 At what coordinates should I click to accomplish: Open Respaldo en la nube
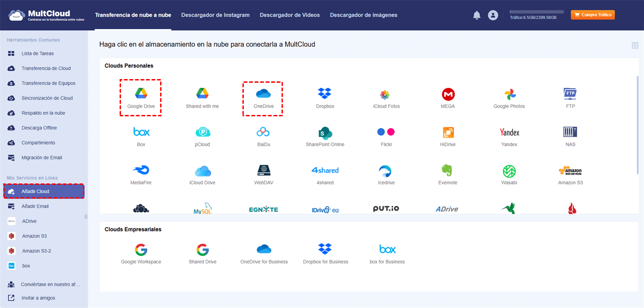tap(44, 113)
